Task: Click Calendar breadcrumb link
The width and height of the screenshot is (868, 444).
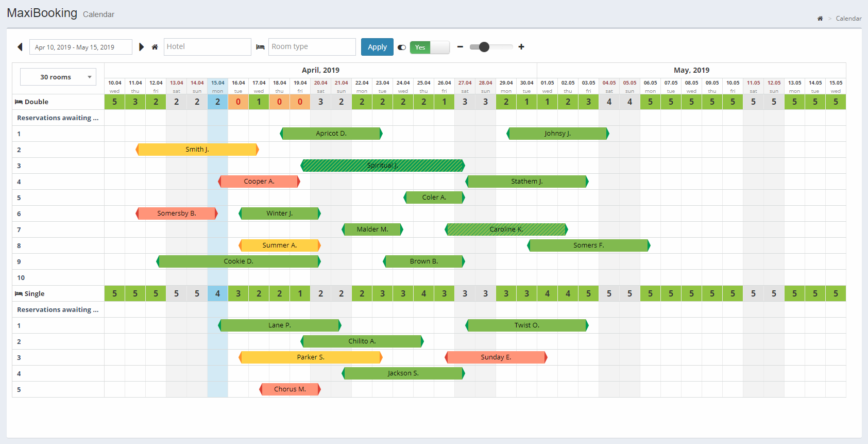Action: [848, 19]
